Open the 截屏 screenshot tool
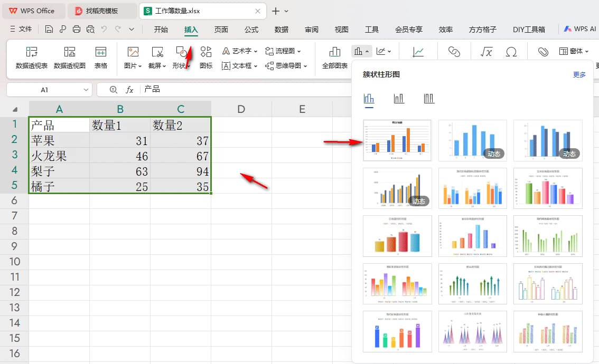Screen dimensions: 599x364 pyautogui.click(x=157, y=57)
